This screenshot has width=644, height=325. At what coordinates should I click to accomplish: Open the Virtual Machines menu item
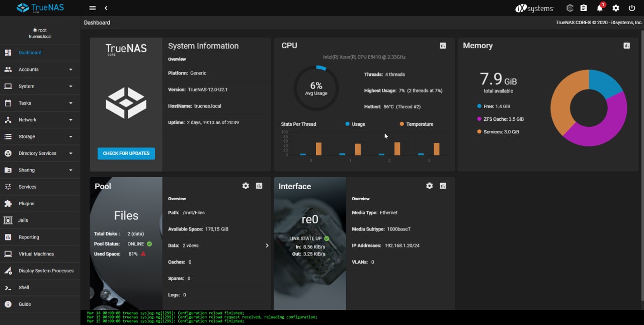click(40, 254)
